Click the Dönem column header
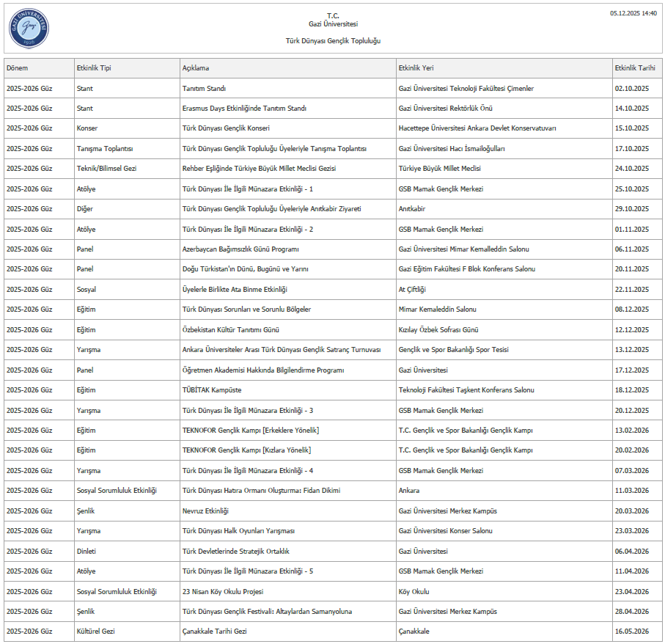 (18, 68)
